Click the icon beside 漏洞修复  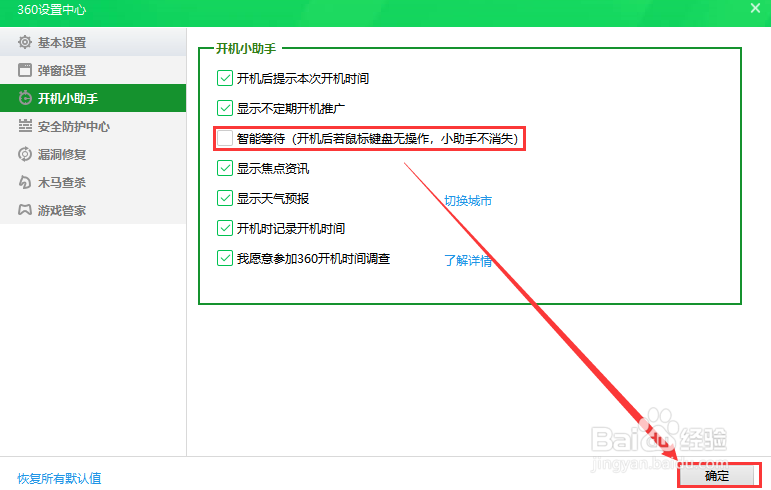(x=25, y=154)
